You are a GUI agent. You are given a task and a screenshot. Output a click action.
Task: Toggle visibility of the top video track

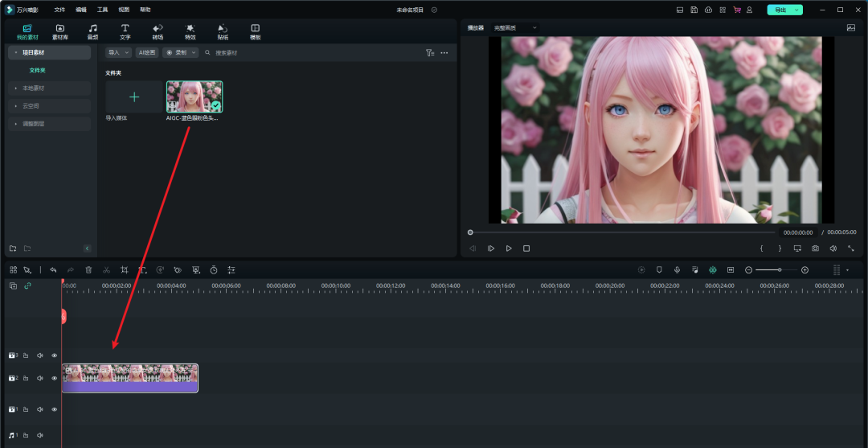(x=55, y=355)
